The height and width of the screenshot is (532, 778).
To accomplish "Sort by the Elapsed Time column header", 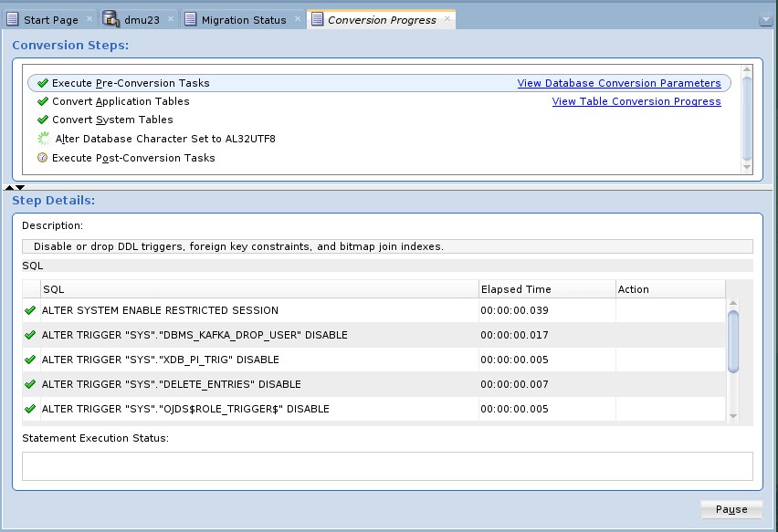I will [547, 289].
